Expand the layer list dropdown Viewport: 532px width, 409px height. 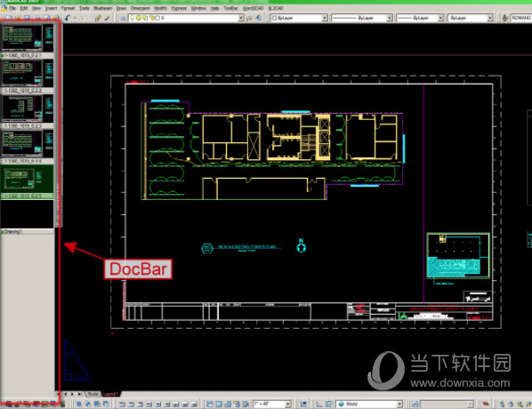coord(240,18)
